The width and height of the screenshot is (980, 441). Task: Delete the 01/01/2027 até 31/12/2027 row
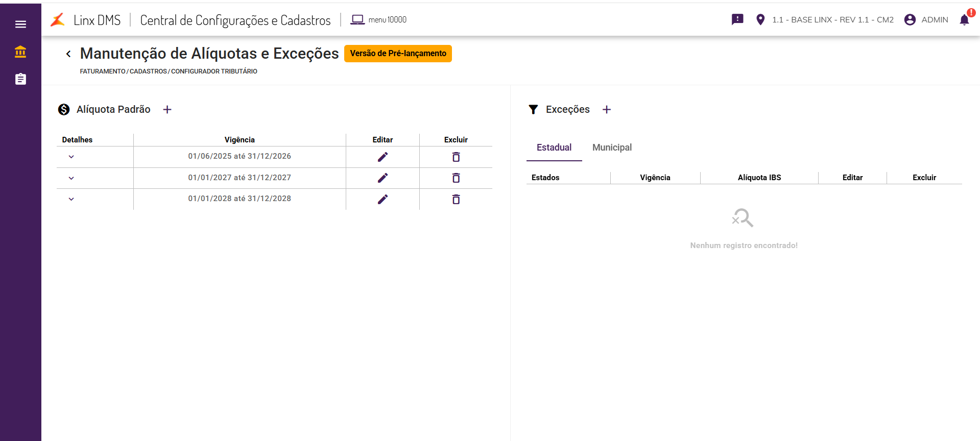point(456,178)
